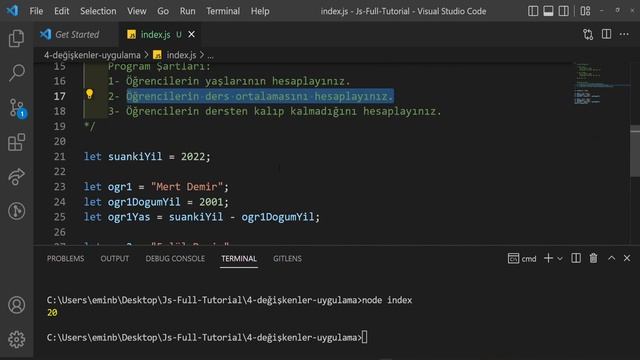The width and height of the screenshot is (640, 360).
Task: Open the Live Share view
Action: (16, 177)
